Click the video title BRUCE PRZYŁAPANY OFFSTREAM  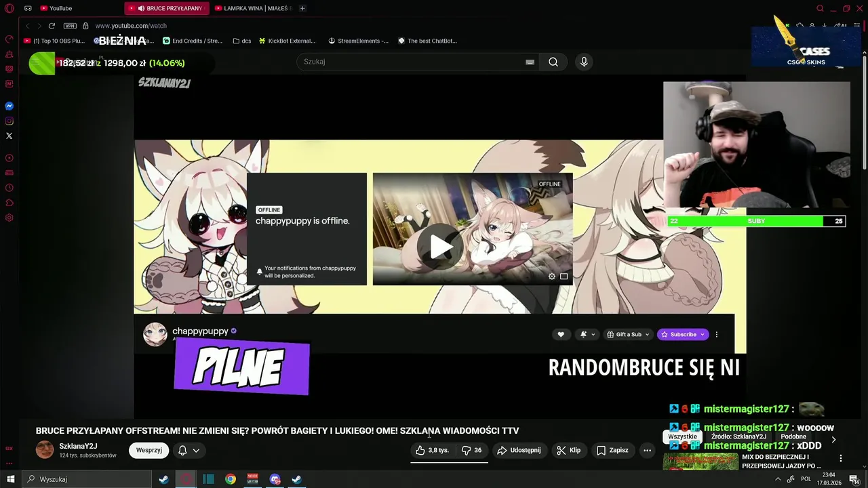click(x=277, y=430)
